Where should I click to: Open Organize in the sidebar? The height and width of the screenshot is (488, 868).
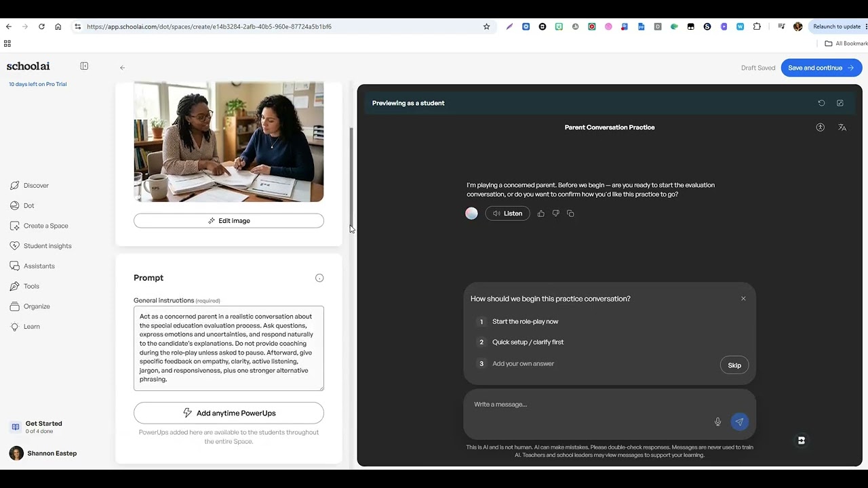37,306
